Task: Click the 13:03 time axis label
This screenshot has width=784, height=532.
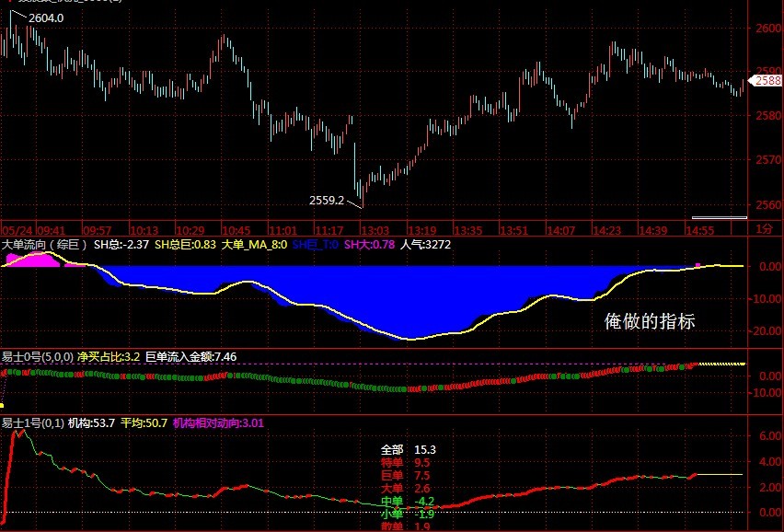Action: tap(375, 229)
